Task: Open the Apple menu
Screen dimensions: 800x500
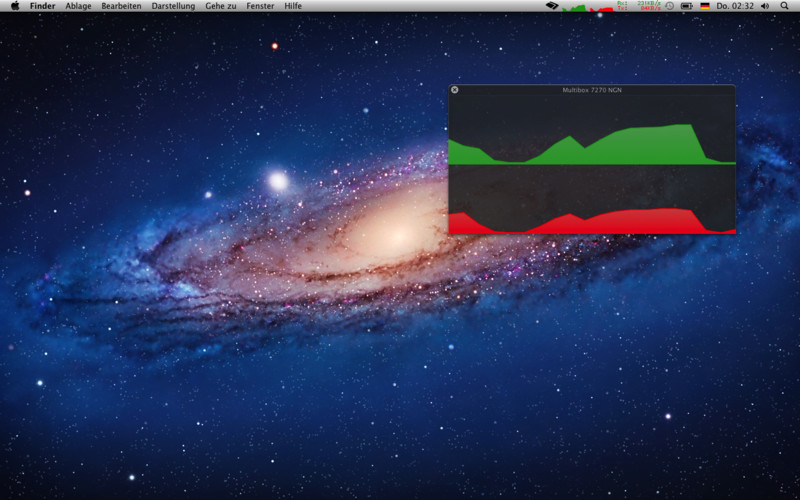Action: coord(15,6)
